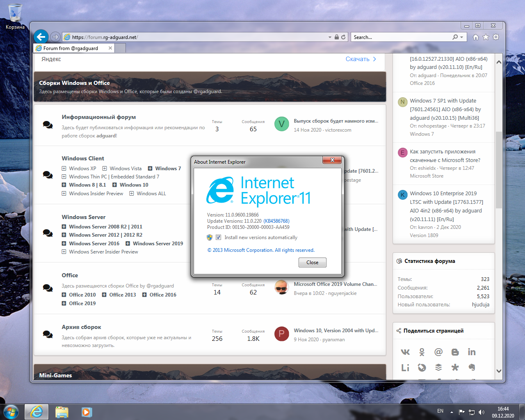The height and width of the screenshot is (420, 525).
Task: Select the Forum from @rgadguard tab
Action: pyautogui.click(x=71, y=48)
